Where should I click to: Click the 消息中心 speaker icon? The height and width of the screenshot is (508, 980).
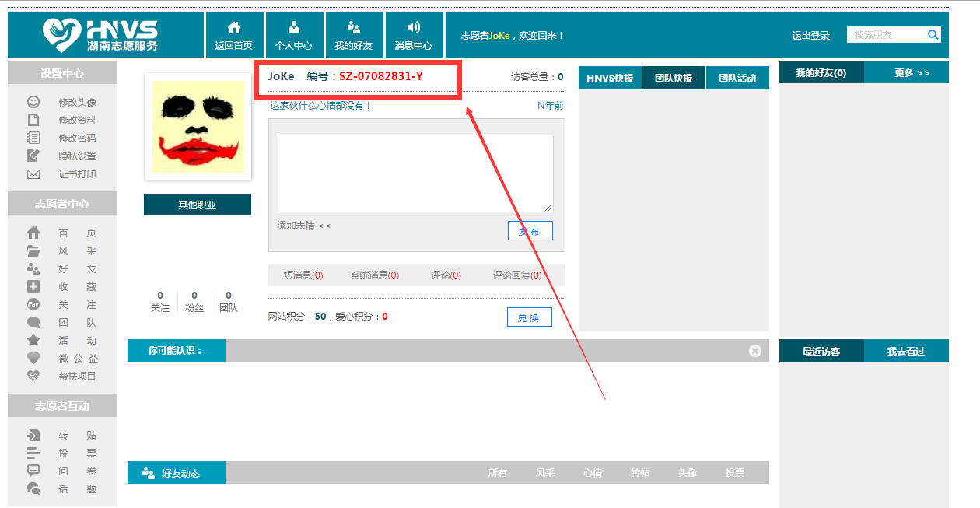[x=413, y=28]
